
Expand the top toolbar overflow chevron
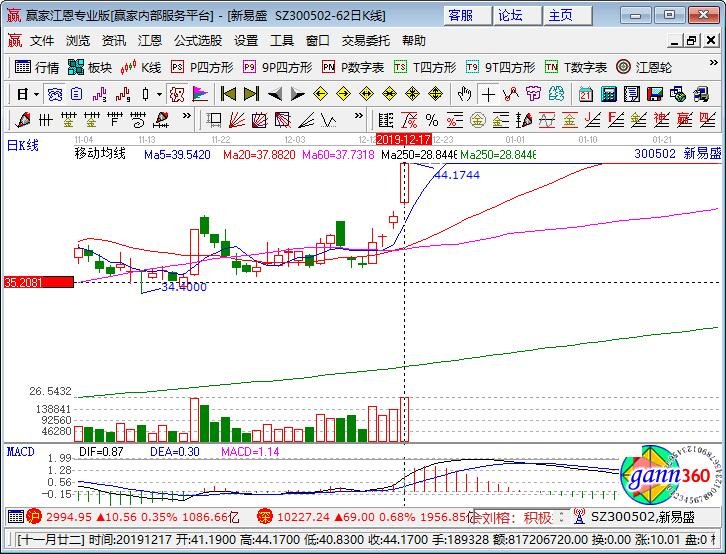point(713,62)
